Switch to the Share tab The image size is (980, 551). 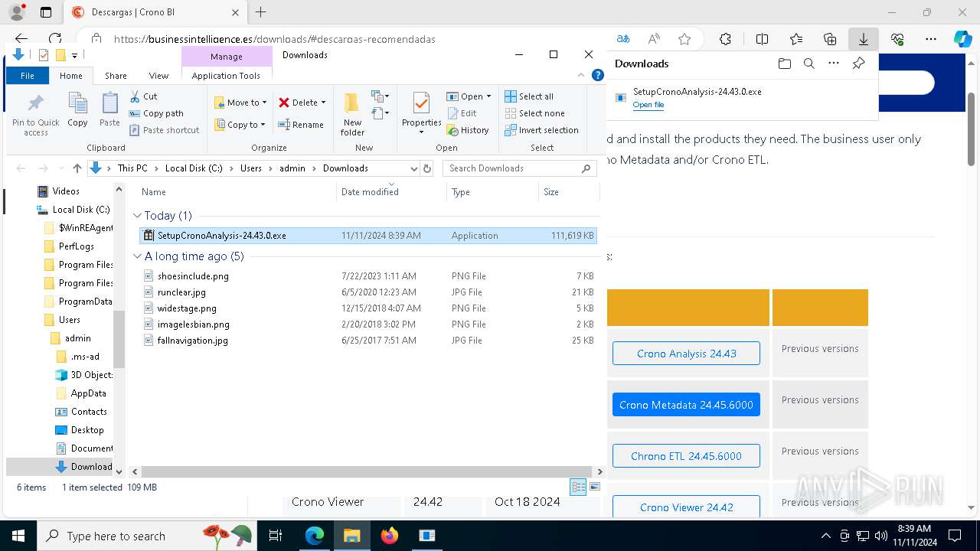click(116, 76)
